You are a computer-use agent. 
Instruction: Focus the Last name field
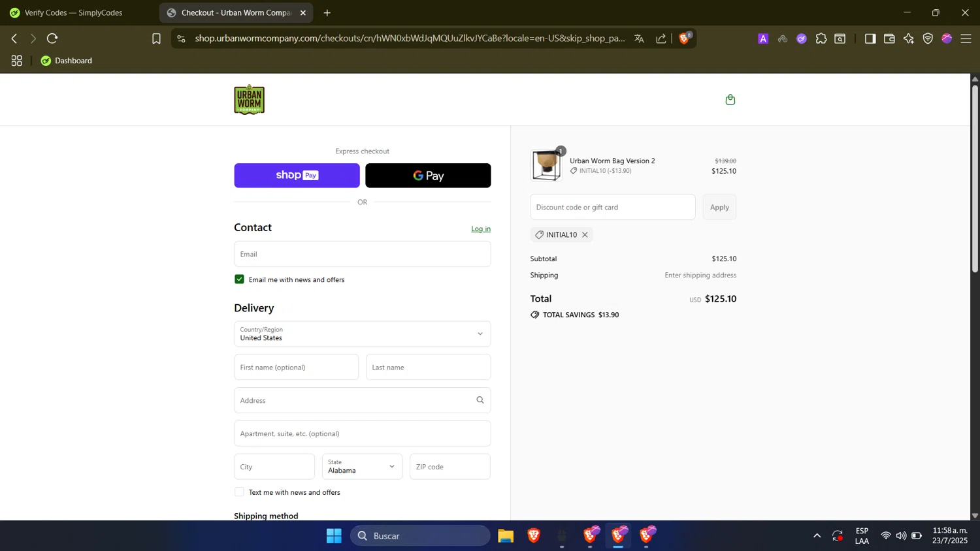point(428,368)
